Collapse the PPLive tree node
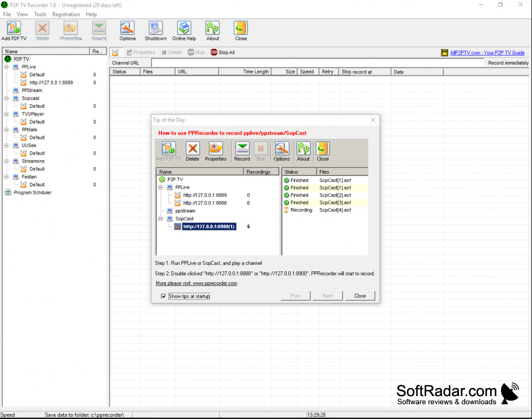This screenshot has width=532, height=419. pos(6,67)
